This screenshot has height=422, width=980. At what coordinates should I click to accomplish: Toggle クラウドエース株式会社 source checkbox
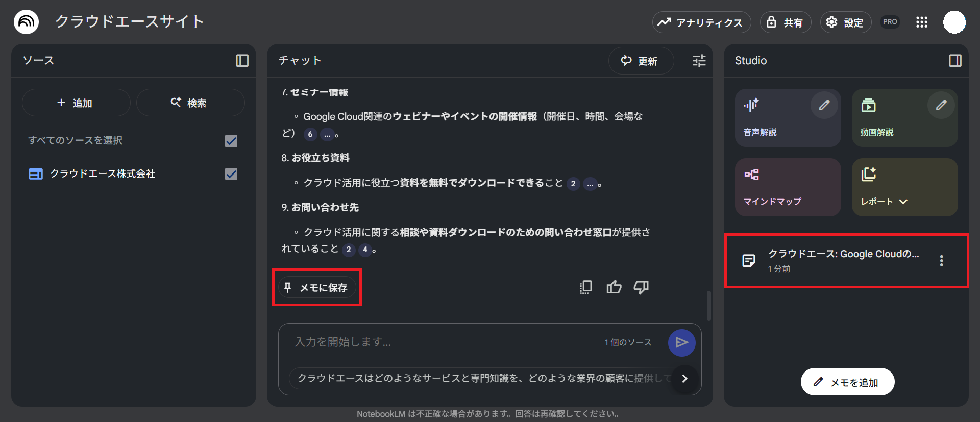point(231,174)
